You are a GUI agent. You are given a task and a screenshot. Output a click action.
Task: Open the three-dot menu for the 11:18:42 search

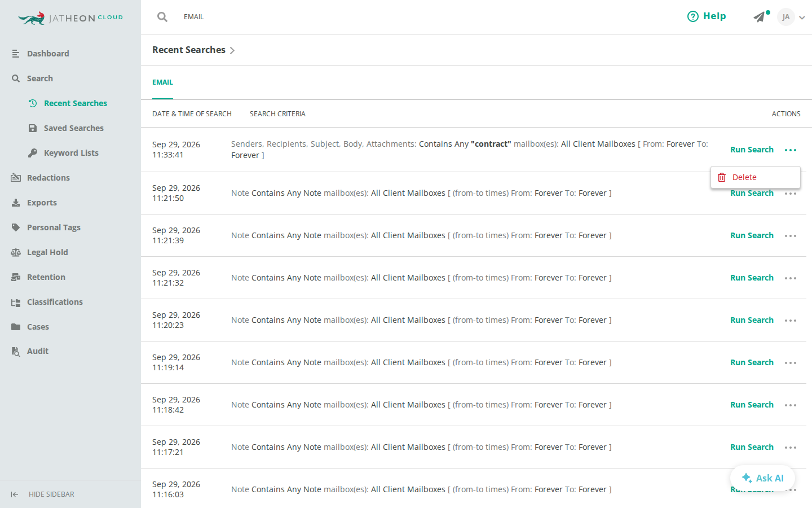791,405
